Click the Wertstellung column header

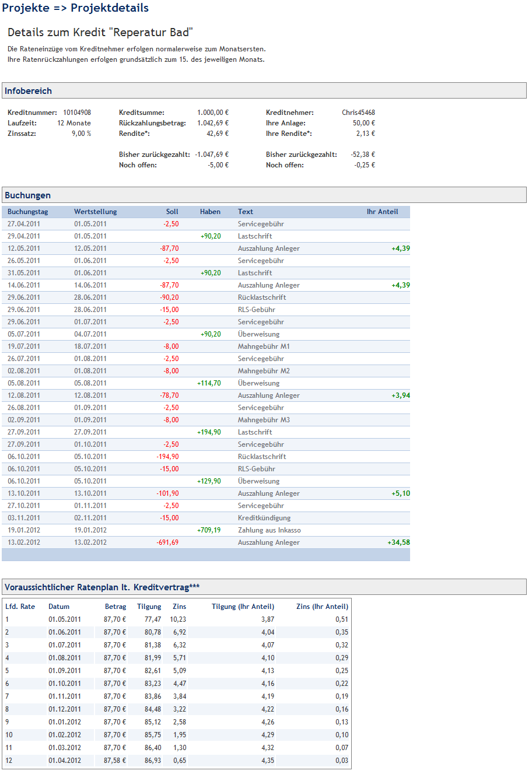coord(96,212)
